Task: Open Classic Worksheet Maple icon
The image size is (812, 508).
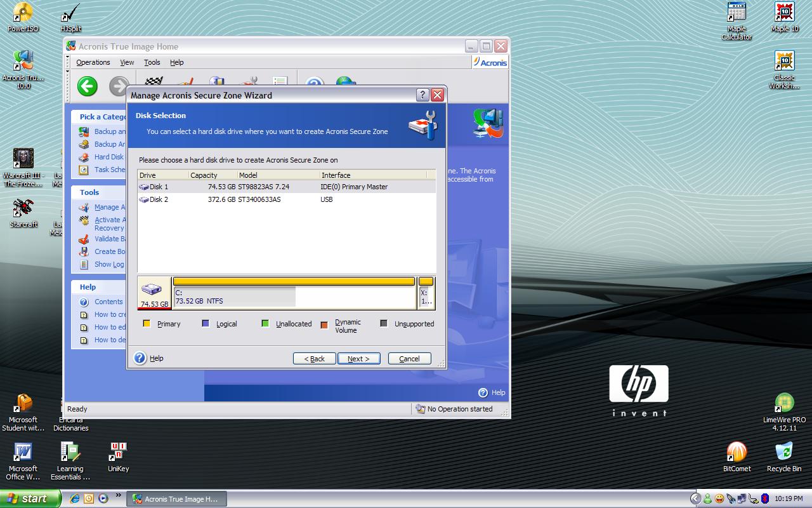Action: (x=784, y=70)
